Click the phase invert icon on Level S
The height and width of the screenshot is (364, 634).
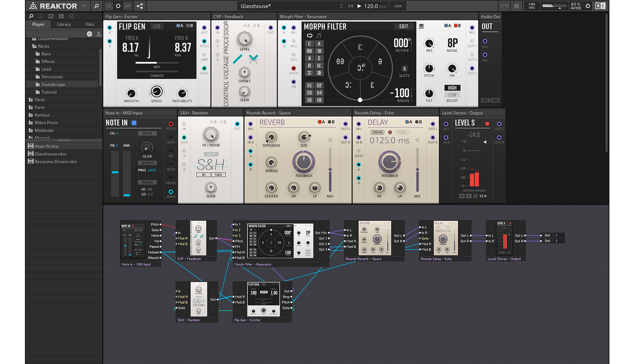pos(475,196)
